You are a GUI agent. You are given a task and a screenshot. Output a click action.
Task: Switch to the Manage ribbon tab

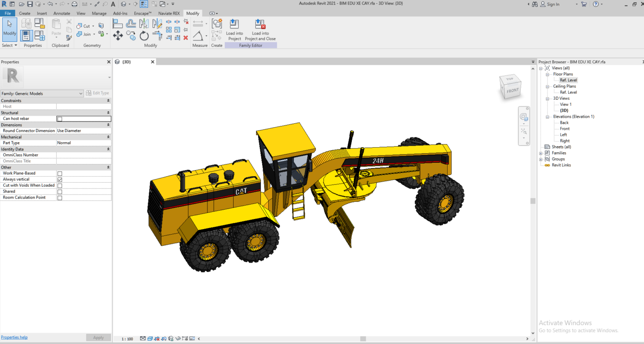pos(99,13)
